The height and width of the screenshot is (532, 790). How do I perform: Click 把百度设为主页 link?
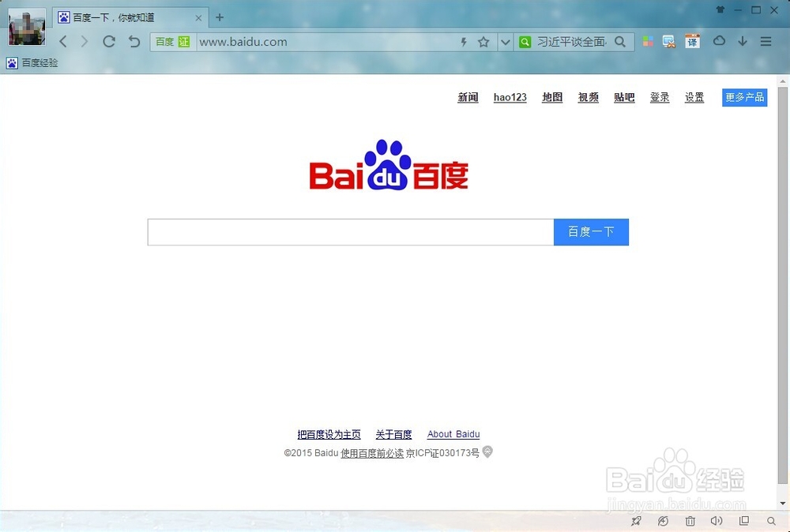pos(329,434)
